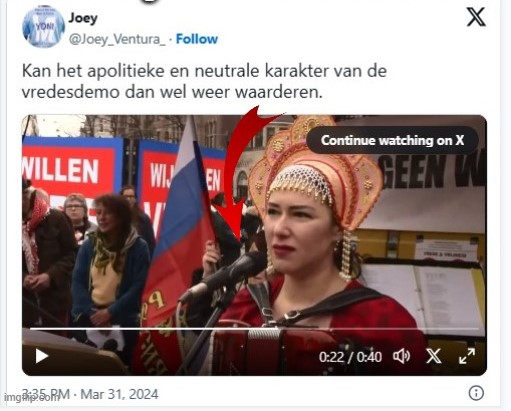The width and height of the screenshot is (511, 411).
Task: Click the X logo beside the tweet header
Action: point(476,17)
